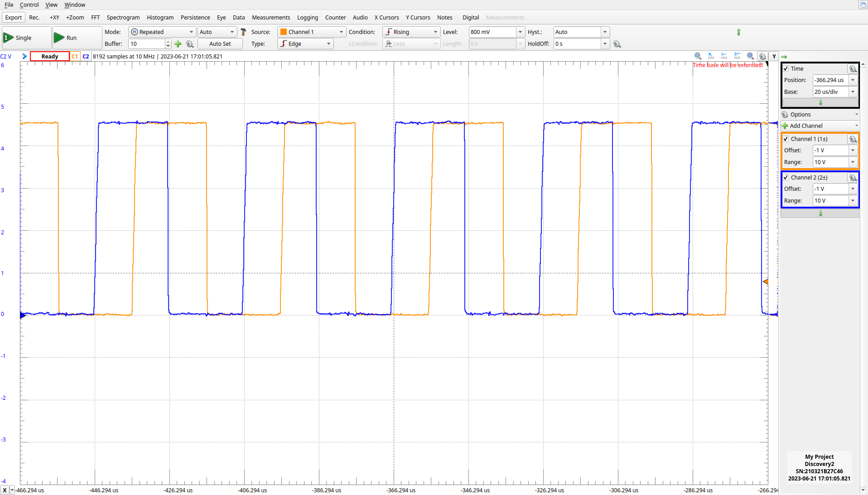Open the Control menu

click(29, 5)
